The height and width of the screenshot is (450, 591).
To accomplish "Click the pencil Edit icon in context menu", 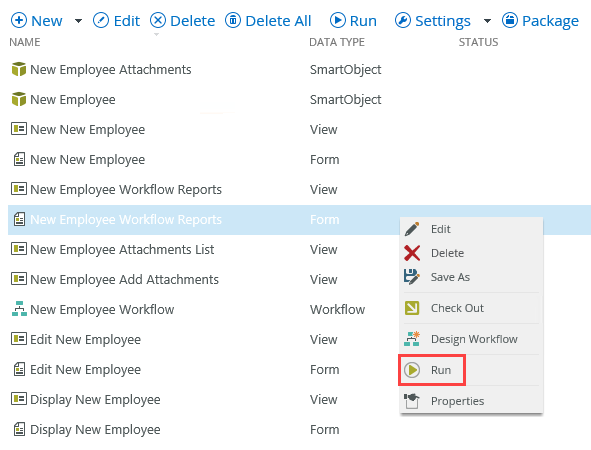I will coord(412,229).
